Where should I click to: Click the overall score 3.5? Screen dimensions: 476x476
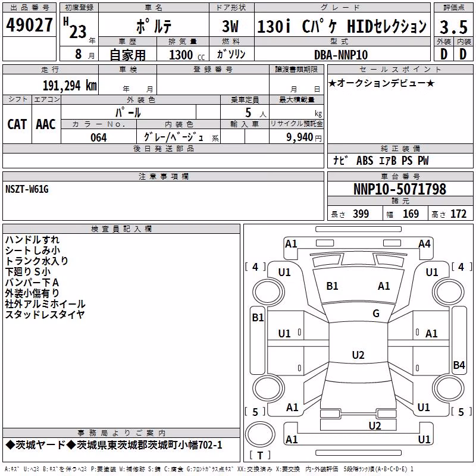coord(453,27)
